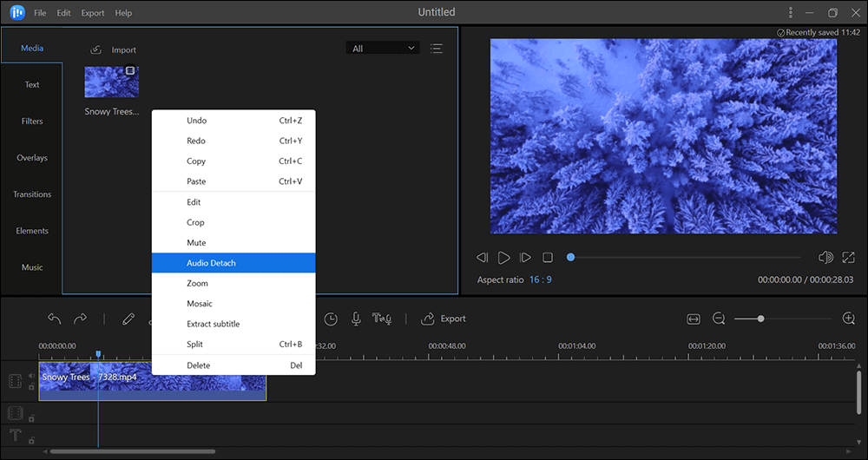Click the Undo arrow in timeline toolbar
Viewport: 868px width, 460px height.
pos(55,319)
